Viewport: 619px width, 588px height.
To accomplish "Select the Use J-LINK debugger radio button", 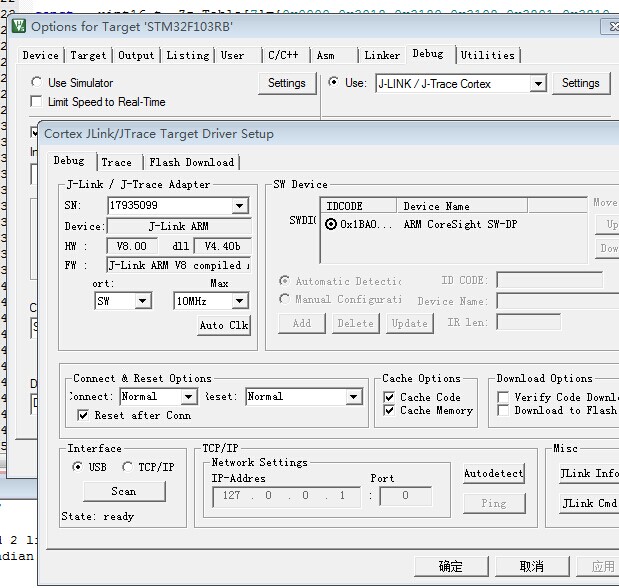I will click(x=333, y=82).
